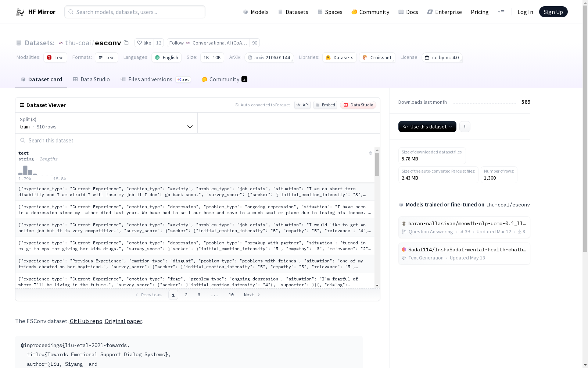The image size is (588, 368).
Task: Click Next in the pagination
Action: (252, 295)
